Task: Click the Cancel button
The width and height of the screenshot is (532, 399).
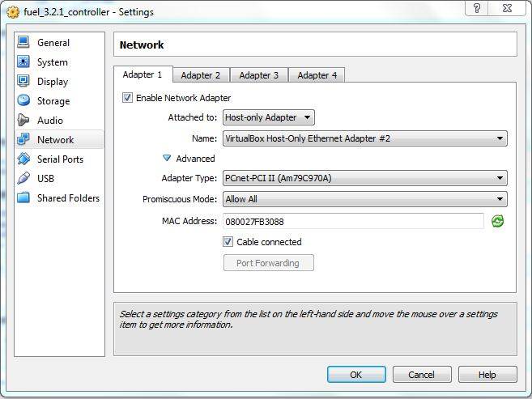Action: [422, 374]
